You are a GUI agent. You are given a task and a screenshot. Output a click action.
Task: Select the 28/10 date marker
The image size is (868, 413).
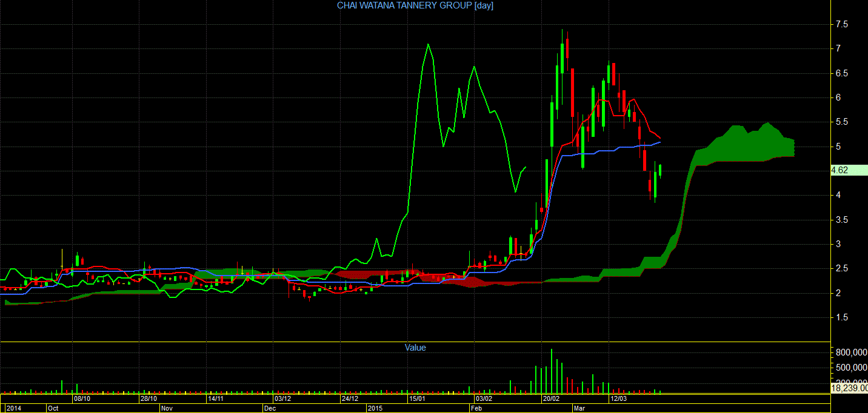coord(149,398)
